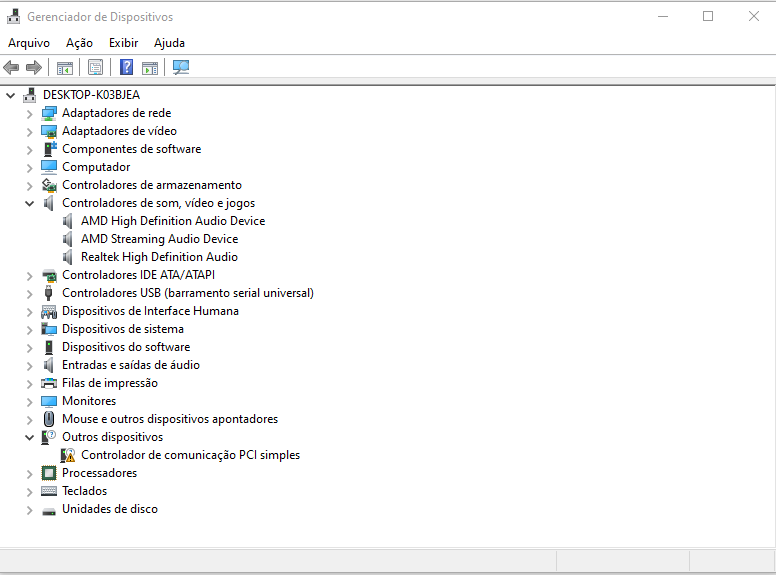Click the Filas de impressão printer icon
The width and height of the screenshot is (776, 575).
click(49, 383)
